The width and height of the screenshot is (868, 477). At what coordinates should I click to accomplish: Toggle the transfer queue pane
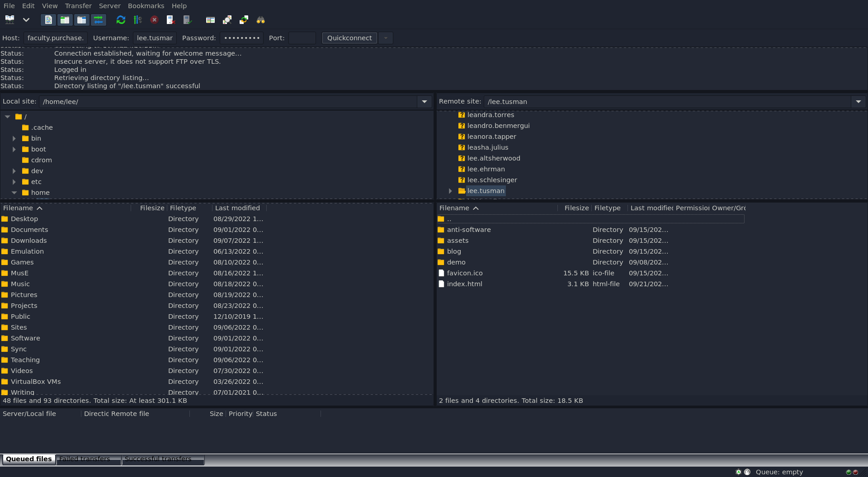point(99,20)
